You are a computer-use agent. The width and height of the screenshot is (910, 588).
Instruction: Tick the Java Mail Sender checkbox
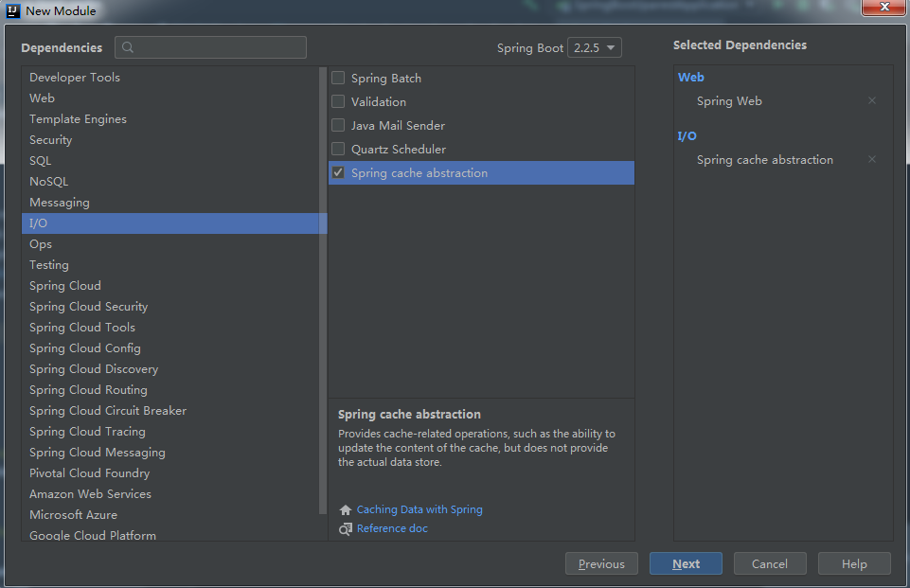(x=338, y=125)
